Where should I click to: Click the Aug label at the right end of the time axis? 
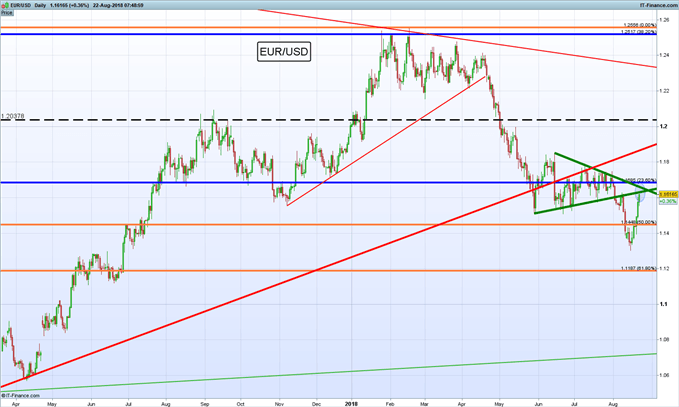click(614, 404)
